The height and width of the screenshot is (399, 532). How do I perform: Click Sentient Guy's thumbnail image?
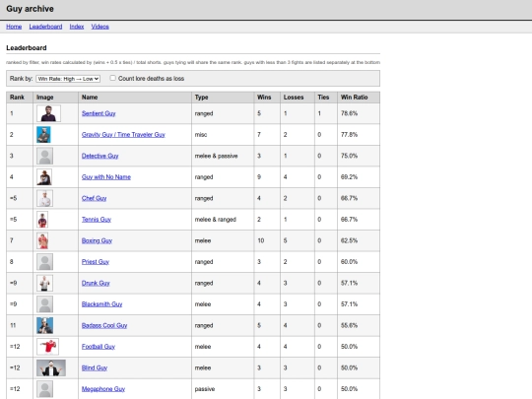[x=48, y=113]
